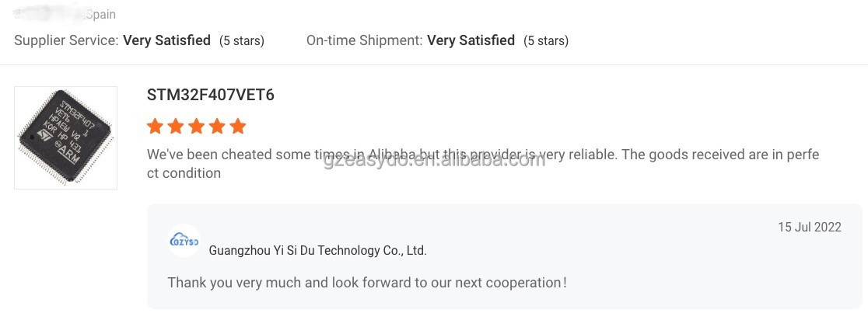
Task: Click the fifth orange rating star
Action: (238, 126)
